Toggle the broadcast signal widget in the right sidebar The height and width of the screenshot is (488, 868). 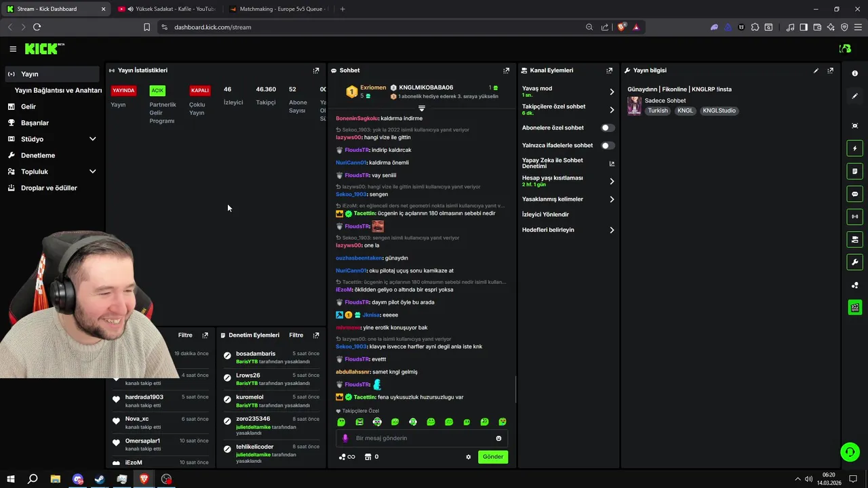tap(855, 217)
